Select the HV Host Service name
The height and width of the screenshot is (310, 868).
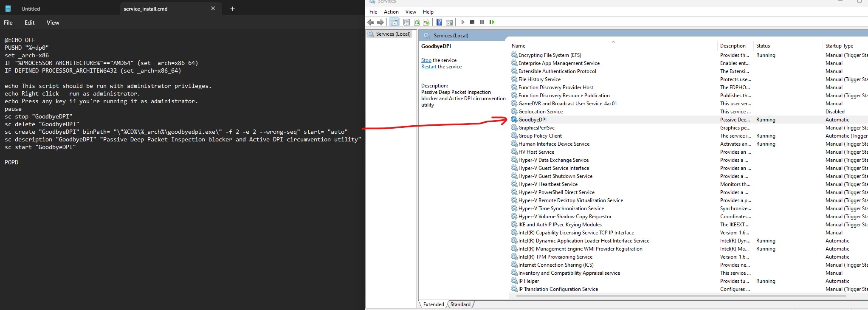coord(536,152)
